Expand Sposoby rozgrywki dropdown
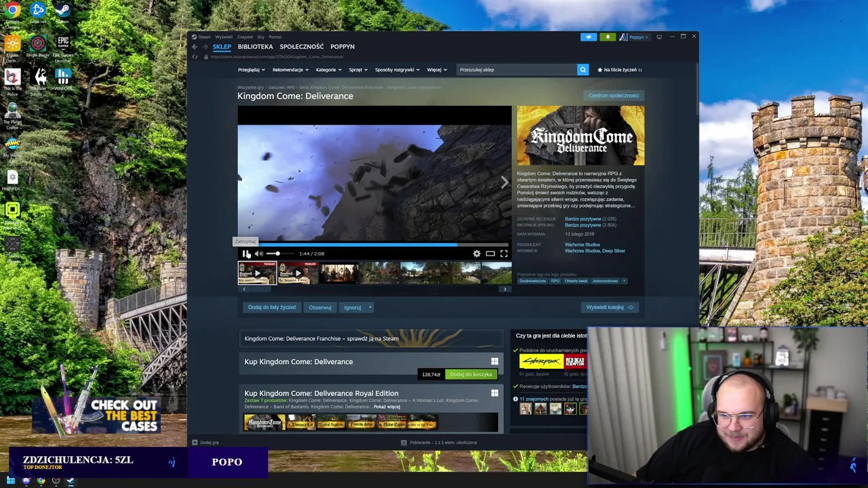Viewport: 868px width, 488px height. coord(397,69)
